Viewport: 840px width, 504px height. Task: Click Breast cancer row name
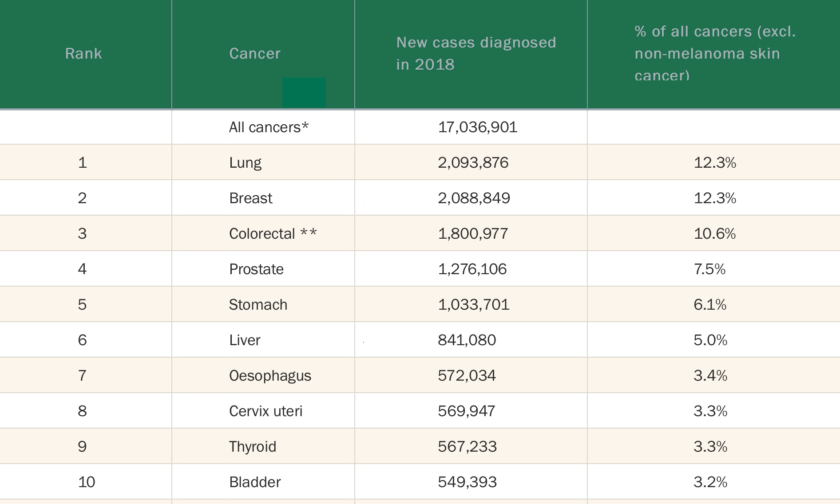pos(251,198)
